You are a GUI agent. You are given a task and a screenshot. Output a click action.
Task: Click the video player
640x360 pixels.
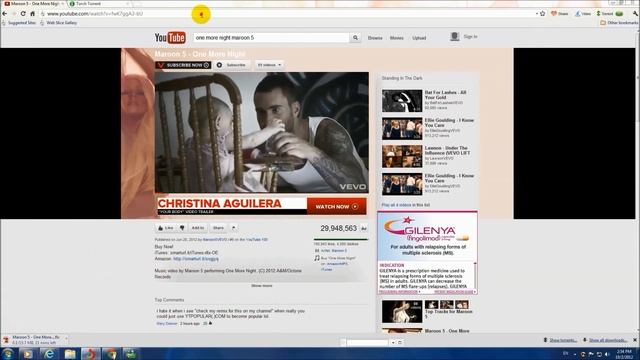point(262,133)
